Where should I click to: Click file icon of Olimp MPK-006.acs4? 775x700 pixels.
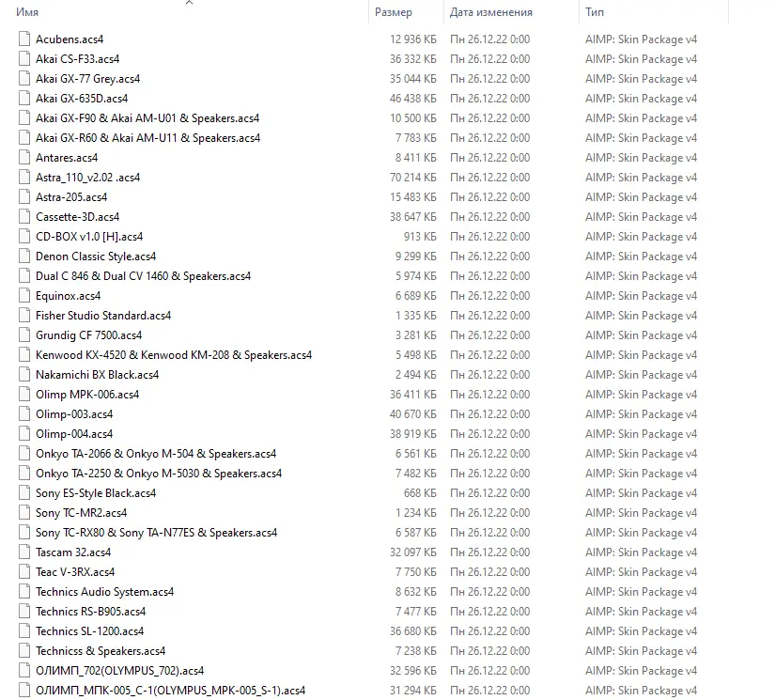(x=24, y=395)
